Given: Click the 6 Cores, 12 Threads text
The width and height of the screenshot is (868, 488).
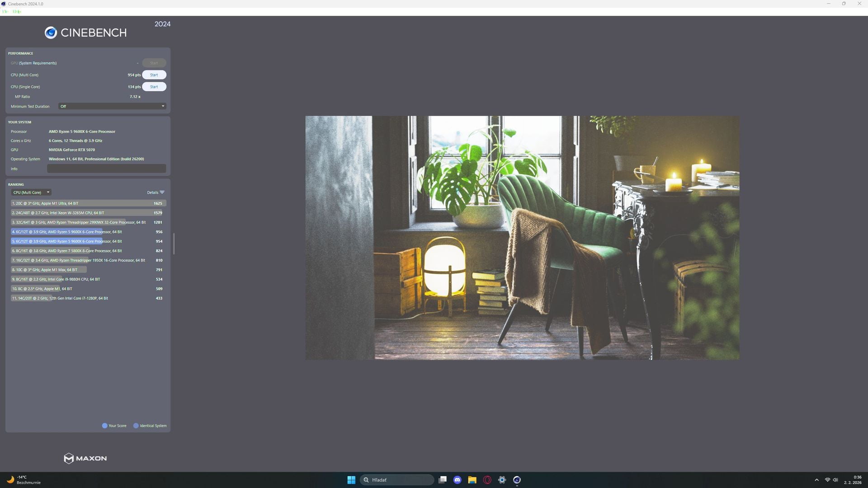Looking at the screenshot, I should pyautogui.click(x=75, y=141).
